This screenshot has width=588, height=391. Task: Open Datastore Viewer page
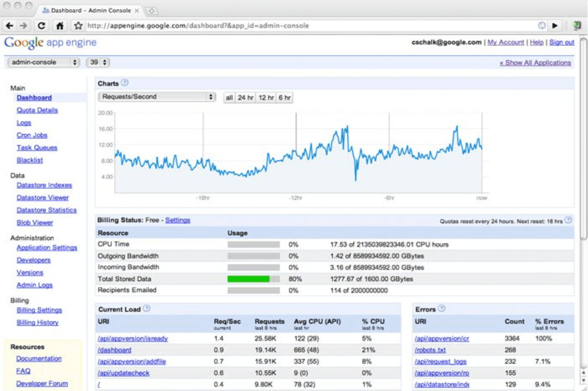coord(42,198)
